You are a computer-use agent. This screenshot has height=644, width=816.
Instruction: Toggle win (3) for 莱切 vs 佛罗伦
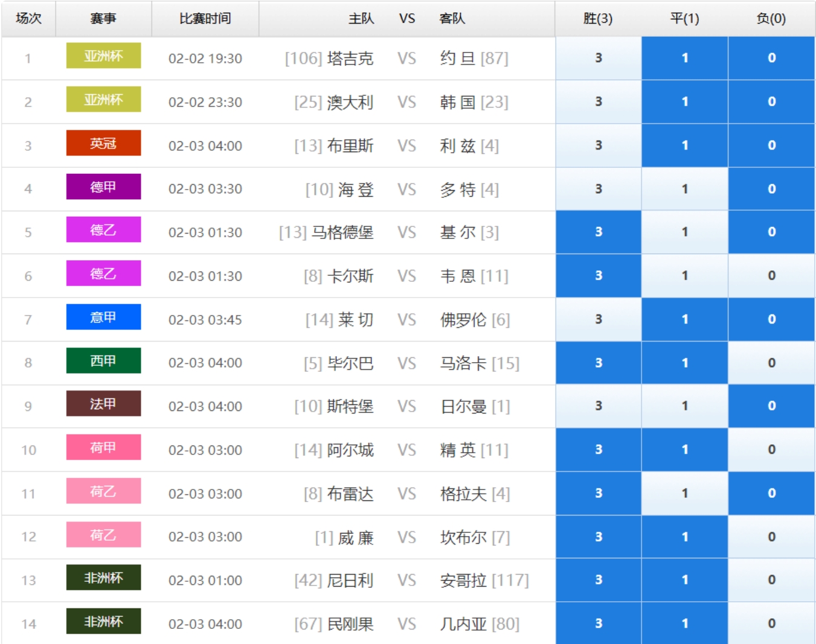point(598,319)
